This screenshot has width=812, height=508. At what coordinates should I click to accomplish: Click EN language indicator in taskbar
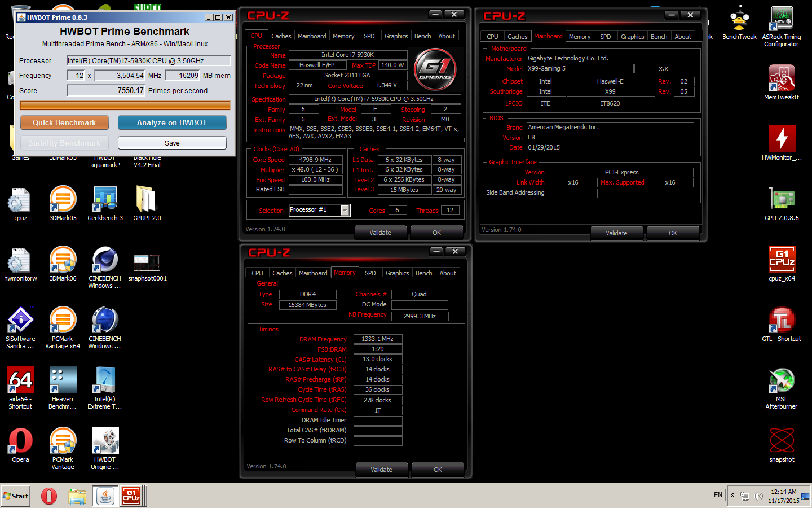coord(718,495)
